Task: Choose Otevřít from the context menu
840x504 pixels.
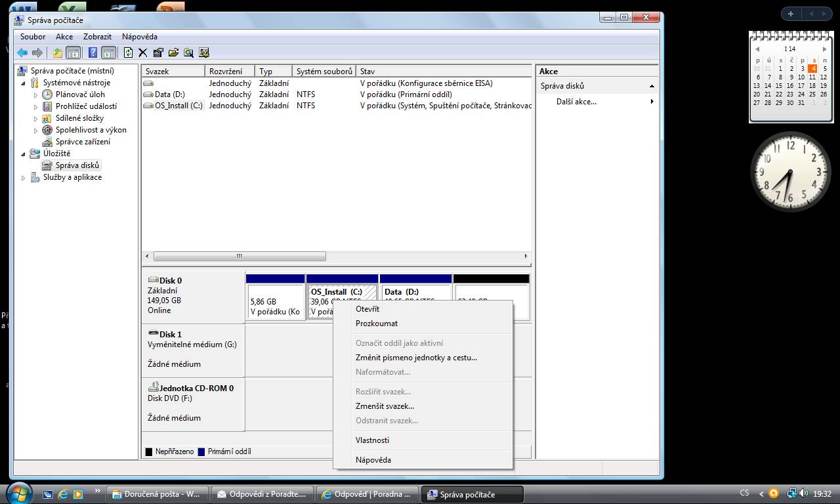Action: click(x=423, y=309)
